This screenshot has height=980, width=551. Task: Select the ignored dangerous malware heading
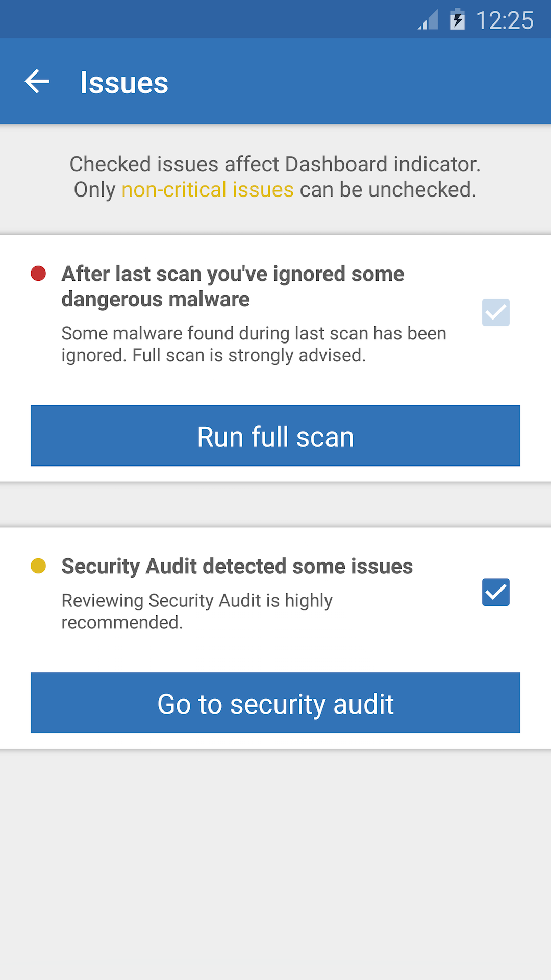(233, 286)
